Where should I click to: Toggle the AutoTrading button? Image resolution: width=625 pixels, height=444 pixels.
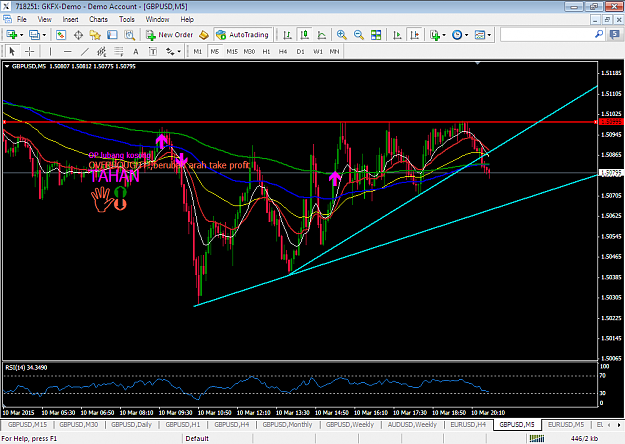(x=243, y=35)
